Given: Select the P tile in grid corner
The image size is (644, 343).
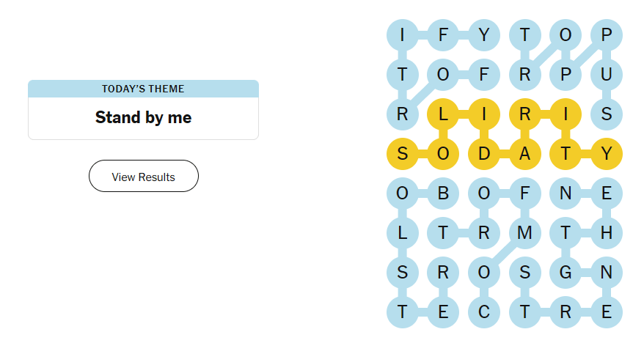Looking at the screenshot, I should (606, 35).
